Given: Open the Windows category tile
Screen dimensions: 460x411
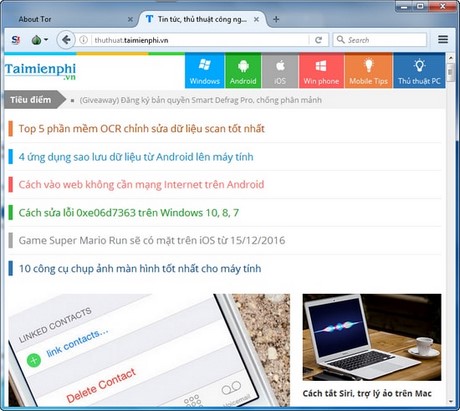Looking at the screenshot, I should click(205, 71).
